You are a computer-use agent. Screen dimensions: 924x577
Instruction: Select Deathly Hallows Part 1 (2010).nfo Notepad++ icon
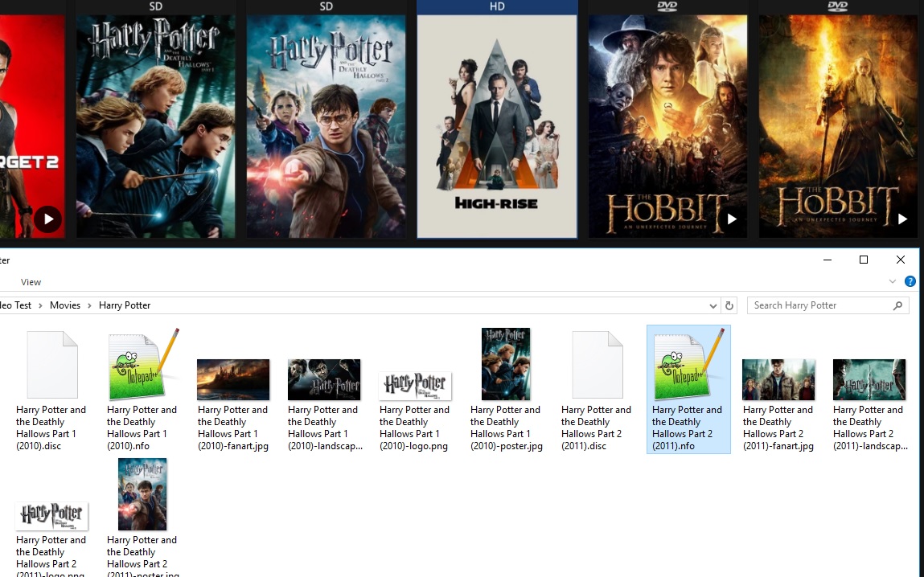tap(143, 365)
